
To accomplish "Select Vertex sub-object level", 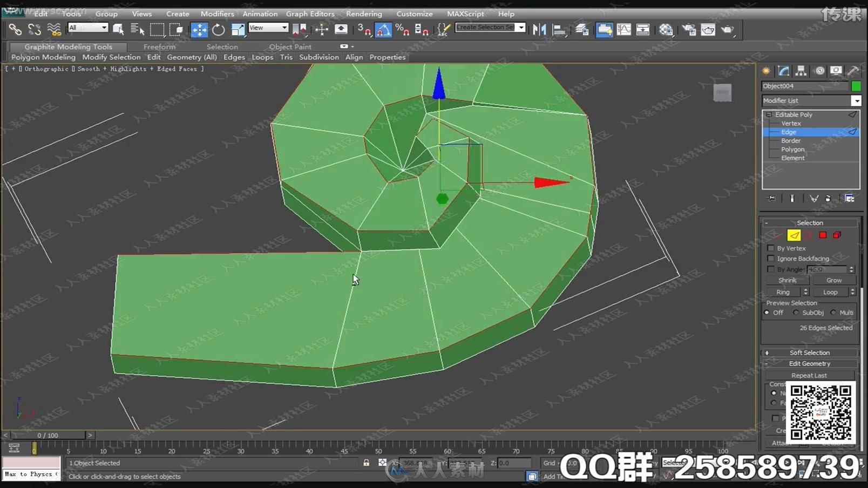I will coord(791,123).
